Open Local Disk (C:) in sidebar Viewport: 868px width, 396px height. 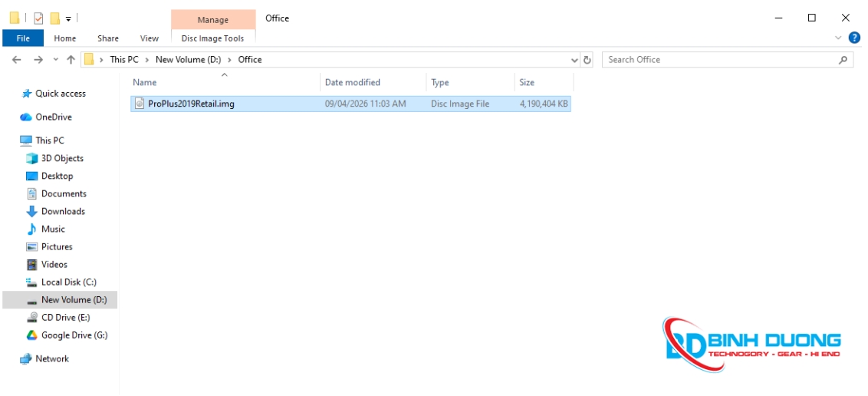[61, 282]
